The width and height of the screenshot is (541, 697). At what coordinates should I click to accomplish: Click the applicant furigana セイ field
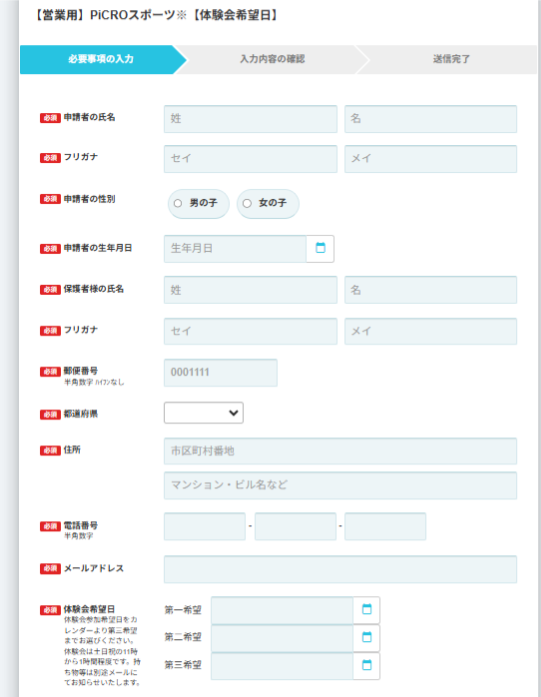(250, 159)
